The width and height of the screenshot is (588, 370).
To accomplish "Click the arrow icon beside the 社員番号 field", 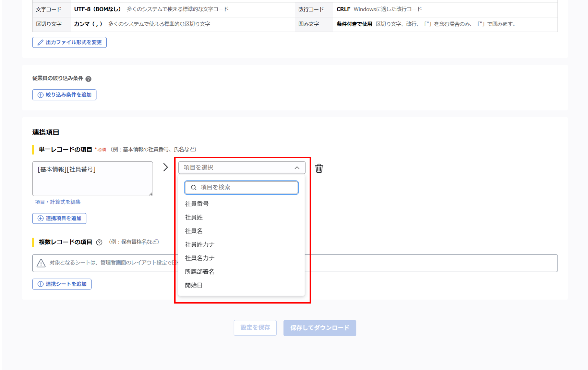I will [166, 167].
